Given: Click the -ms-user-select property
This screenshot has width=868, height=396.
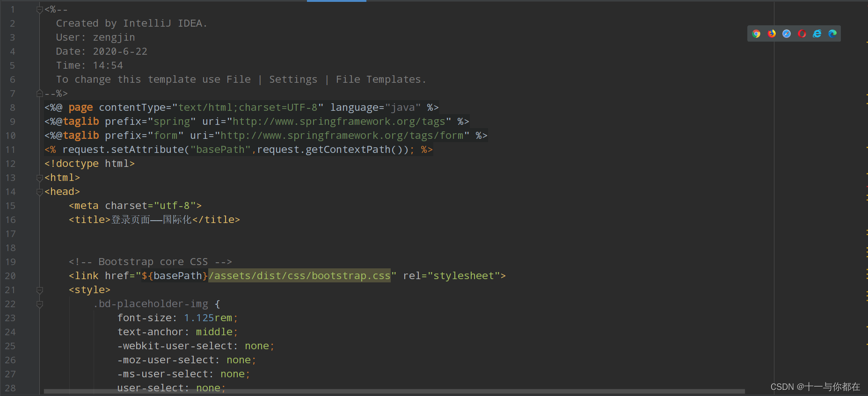Looking at the screenshot, I should (x=163, y=374).
